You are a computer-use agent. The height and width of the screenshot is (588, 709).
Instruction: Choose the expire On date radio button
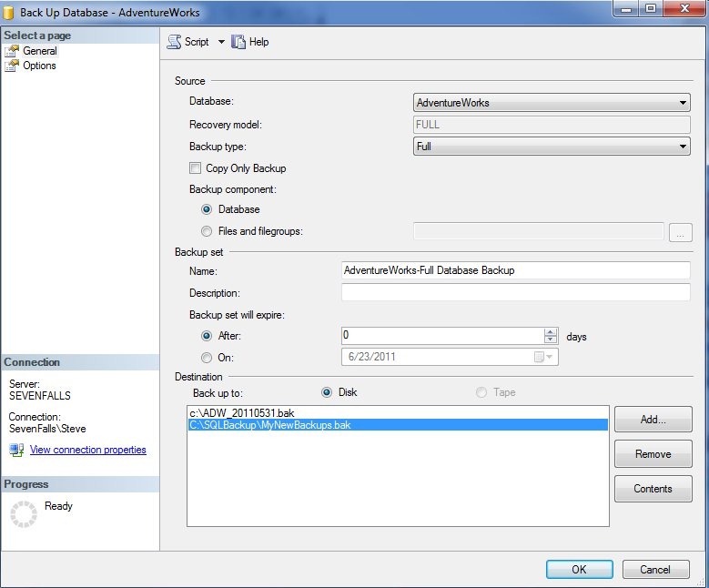[208, 358]
